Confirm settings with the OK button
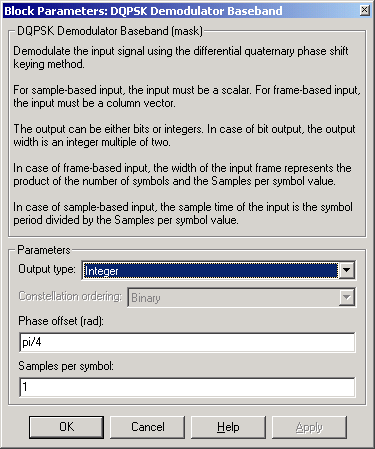 pyautogui.click(x=66, y=427)
